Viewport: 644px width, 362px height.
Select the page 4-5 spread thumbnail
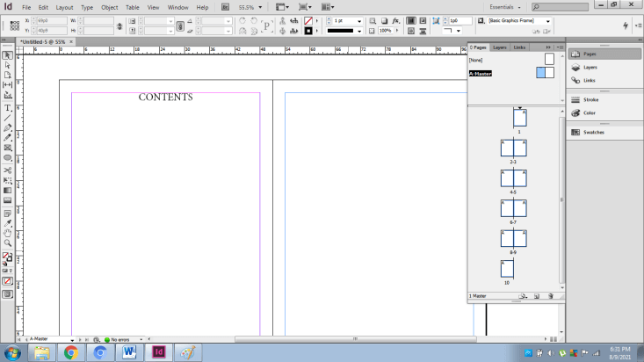[513, 178]
